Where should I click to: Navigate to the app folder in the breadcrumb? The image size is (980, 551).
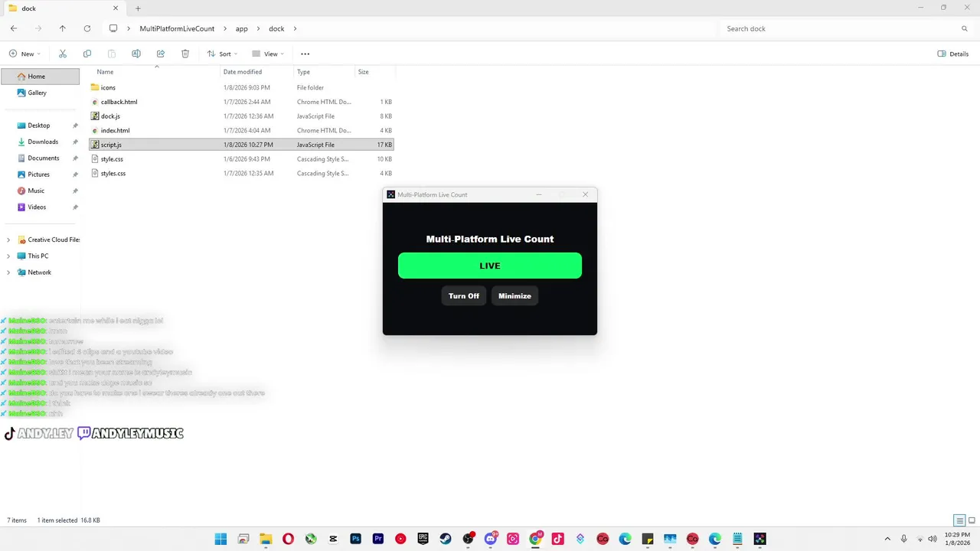pyautogui.click(x=241, y=28)
